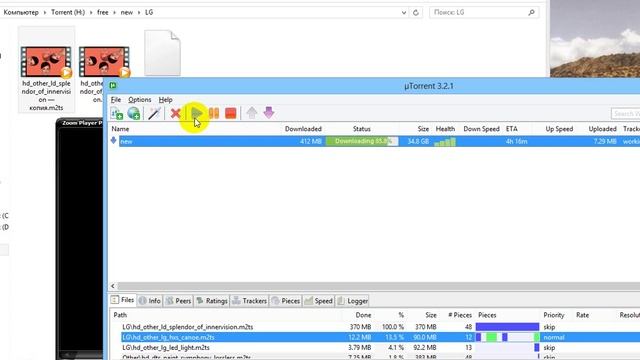Click 'Компьютер' in Explorer breadcrumb
640x360 pixels.
(x=21, y=12)
